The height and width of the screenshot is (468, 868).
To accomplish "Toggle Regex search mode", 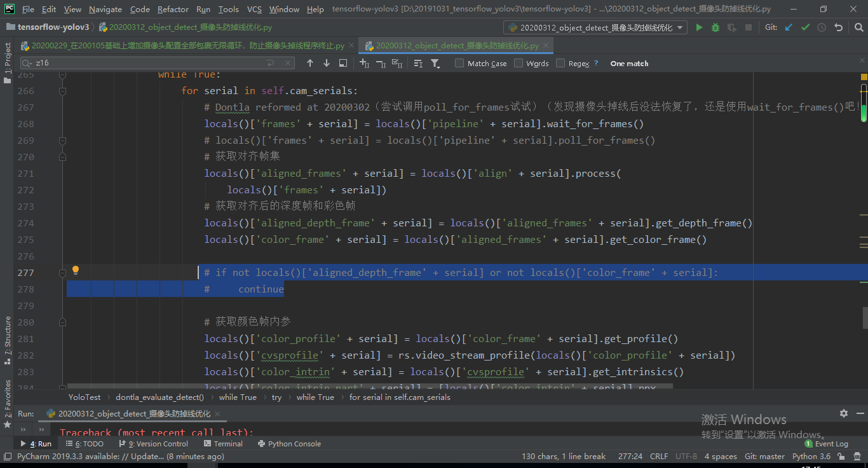I will coord(558,63).
